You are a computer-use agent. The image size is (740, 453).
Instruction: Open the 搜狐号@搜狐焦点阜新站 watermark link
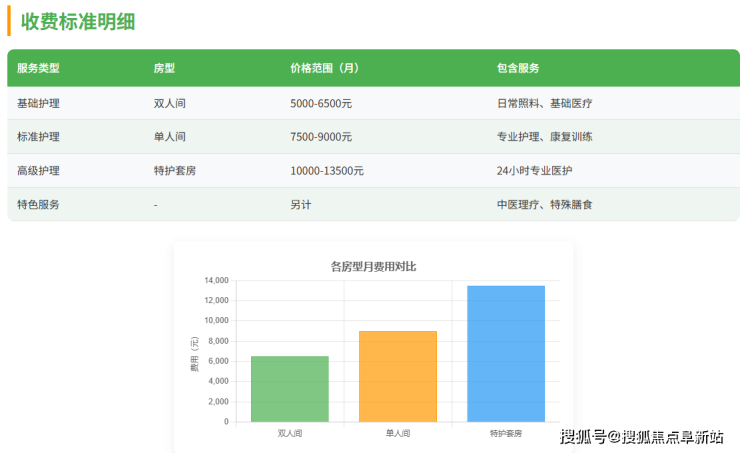(x=641, y=437)
